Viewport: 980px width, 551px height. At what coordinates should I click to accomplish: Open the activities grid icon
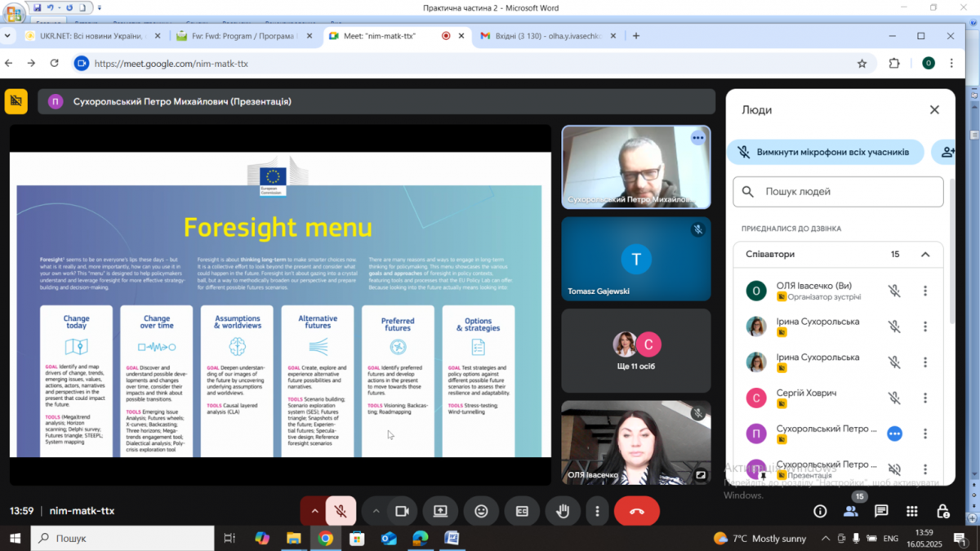pos(911,511)
